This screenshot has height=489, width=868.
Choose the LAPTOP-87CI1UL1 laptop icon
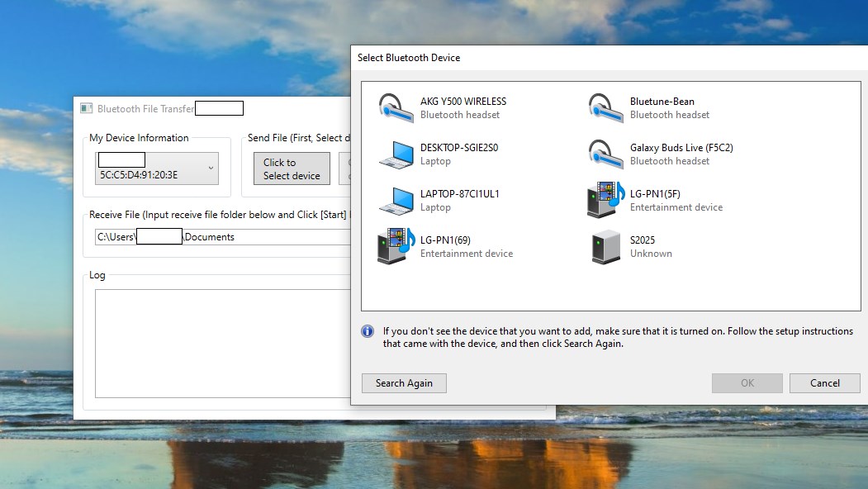click(396, 201)
